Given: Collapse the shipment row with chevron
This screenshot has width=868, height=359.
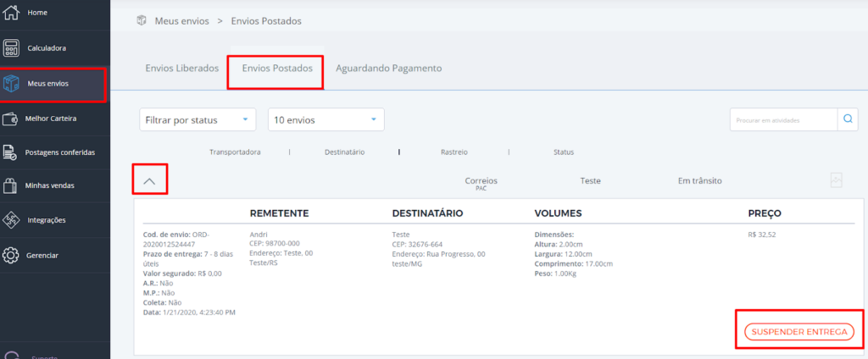Looking at the screenshot, I should pyautogui.click(x=149, y=181).
